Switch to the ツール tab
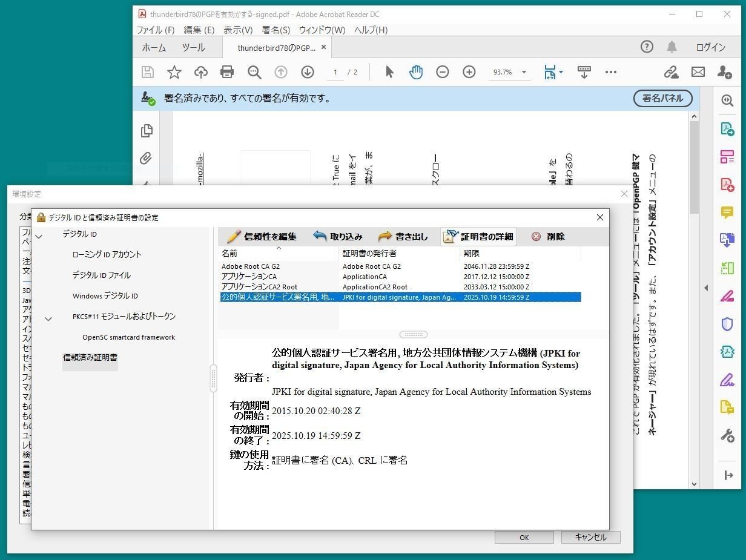This screenshot has width=746, height=560. pos(193,47)
